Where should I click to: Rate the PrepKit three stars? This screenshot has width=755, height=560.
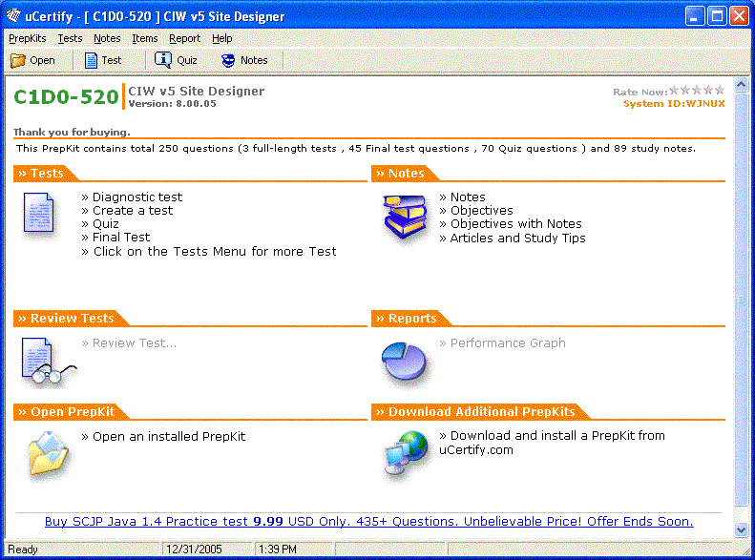coord(697,90)
